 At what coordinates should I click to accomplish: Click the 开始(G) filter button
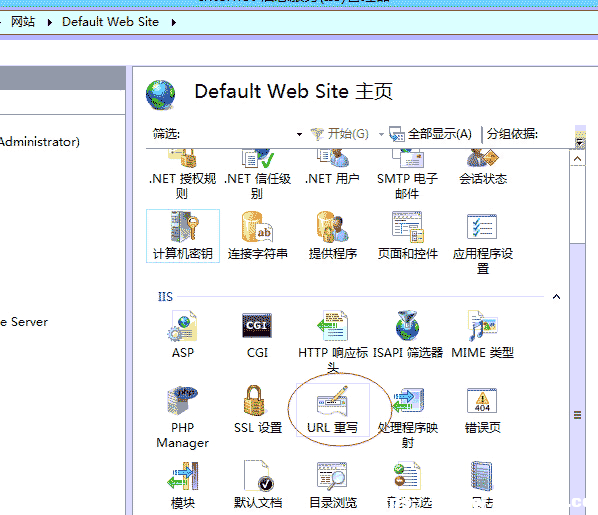coord(339,134)
